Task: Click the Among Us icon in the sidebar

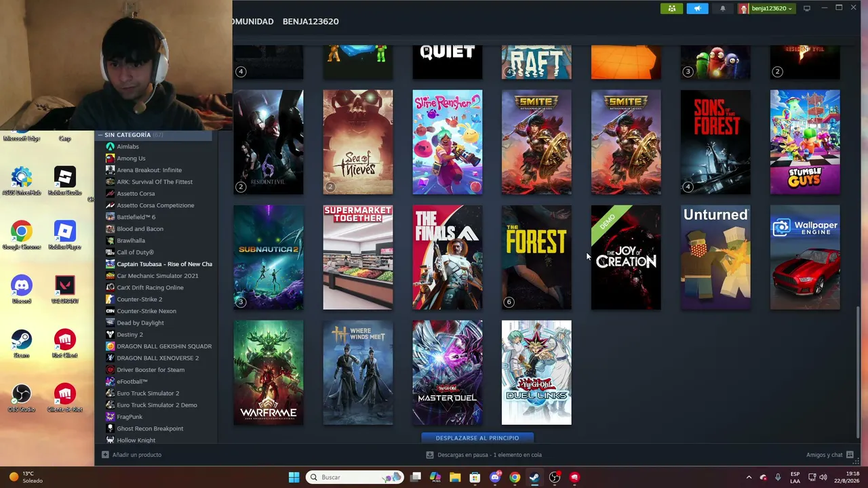Action: coord(110,158)
